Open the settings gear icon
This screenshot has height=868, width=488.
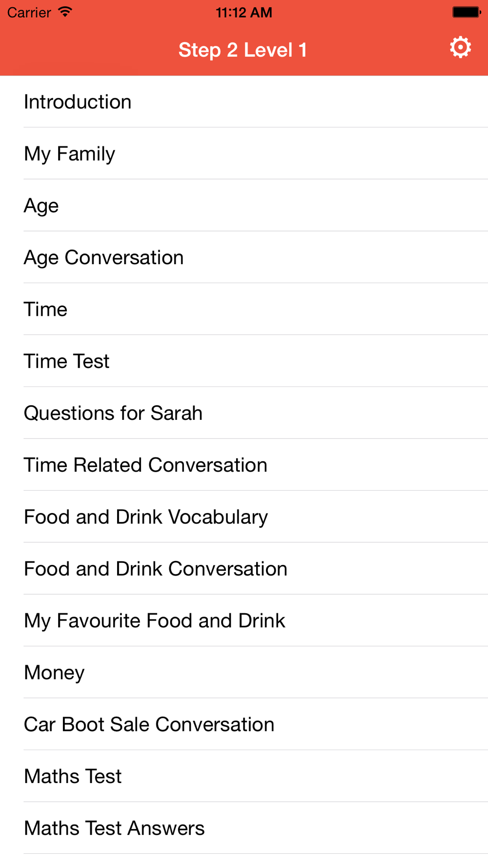(x=460, y=48)
